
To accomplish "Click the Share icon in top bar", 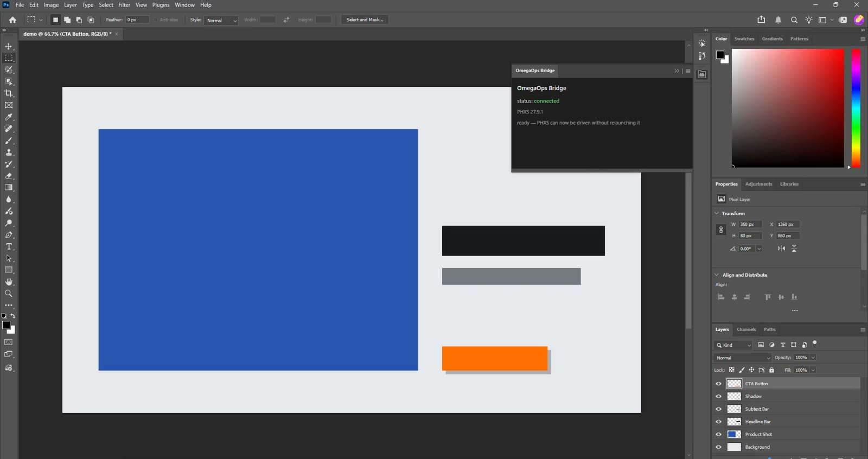I will [761, 20].
